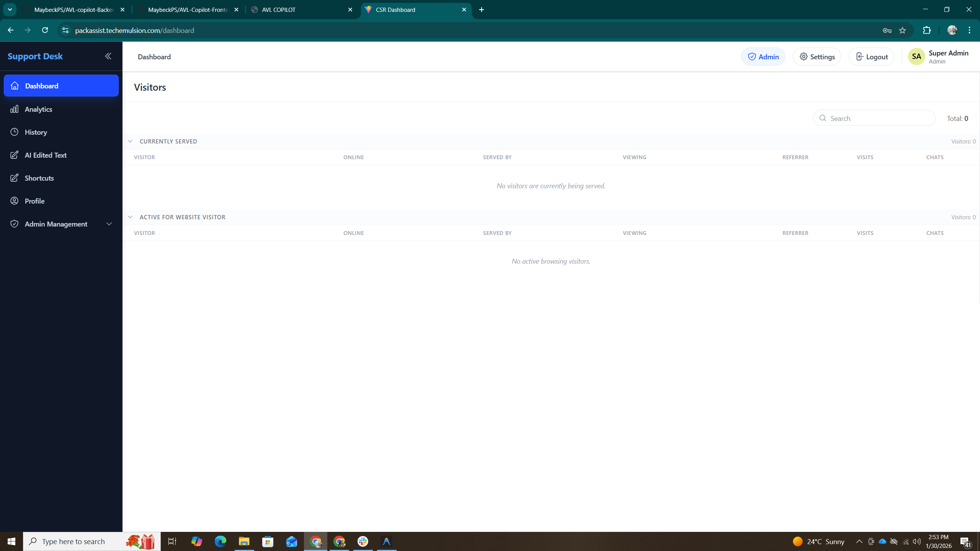Open Settings with the gear icon

click(804, 56)
